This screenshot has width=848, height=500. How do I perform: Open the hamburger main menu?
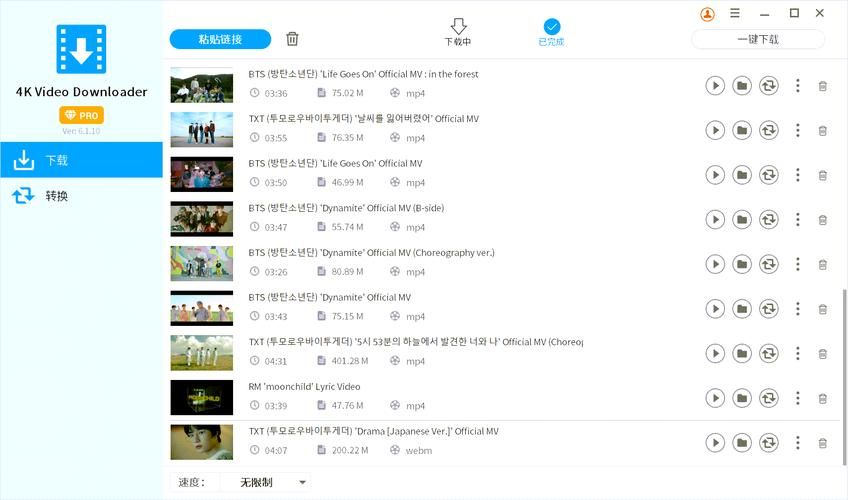(735, 14)
